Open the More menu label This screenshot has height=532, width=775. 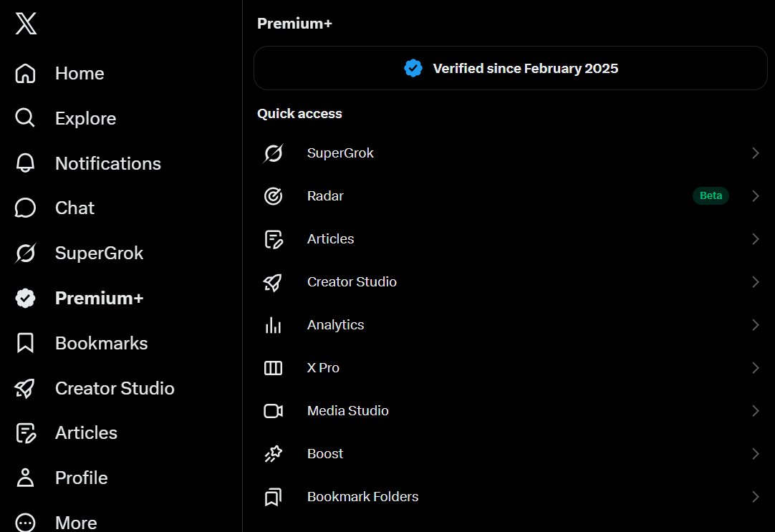pos(76,523)
